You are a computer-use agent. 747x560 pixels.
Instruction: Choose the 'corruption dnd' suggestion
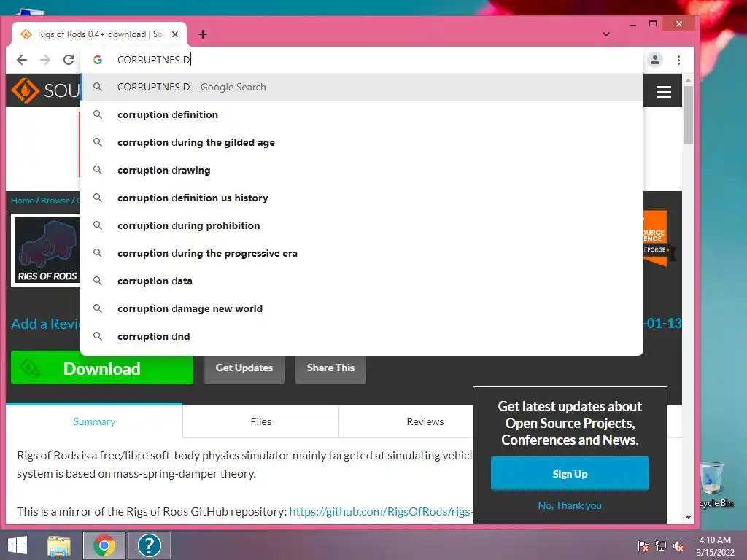(362, 336)
